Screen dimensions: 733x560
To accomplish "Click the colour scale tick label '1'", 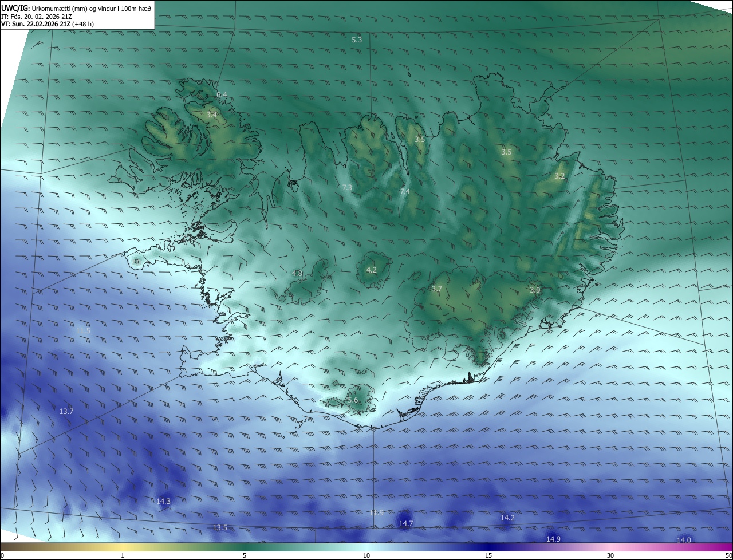I will click(123, 555).
